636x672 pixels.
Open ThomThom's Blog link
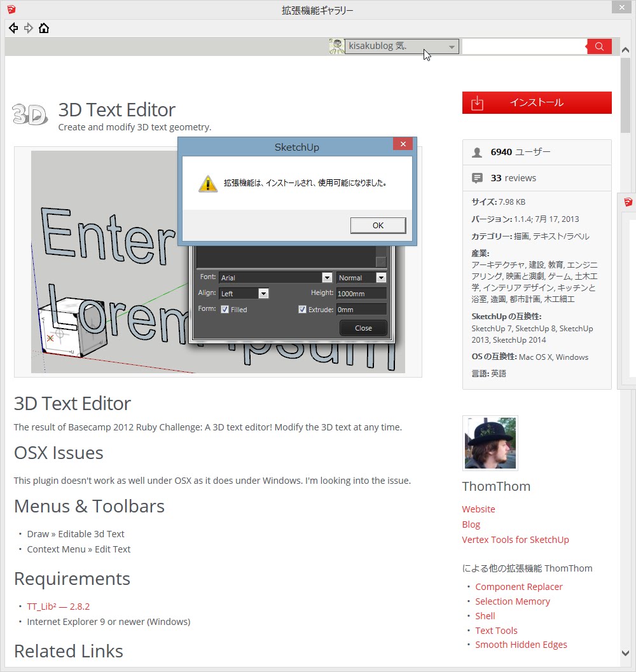coord(471,525)
